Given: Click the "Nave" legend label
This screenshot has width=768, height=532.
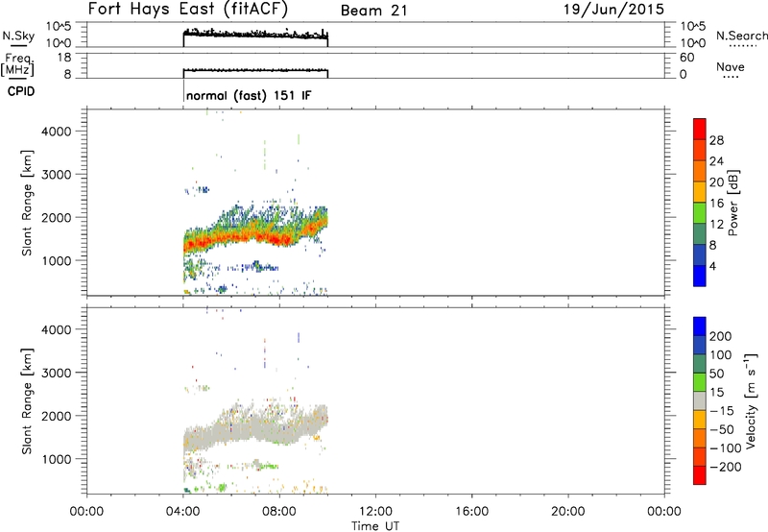Looking at the screenshot, I should [731, 66].
